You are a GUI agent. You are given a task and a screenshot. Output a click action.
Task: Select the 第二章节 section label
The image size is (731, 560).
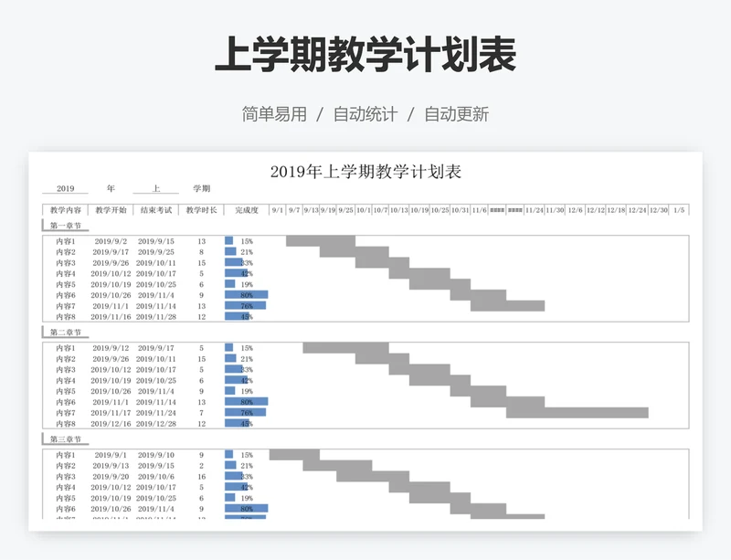click(x=65, y=332)
